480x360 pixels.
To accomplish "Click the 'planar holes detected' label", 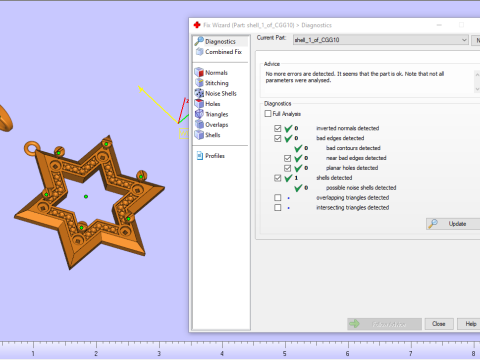I will point(352,168).
